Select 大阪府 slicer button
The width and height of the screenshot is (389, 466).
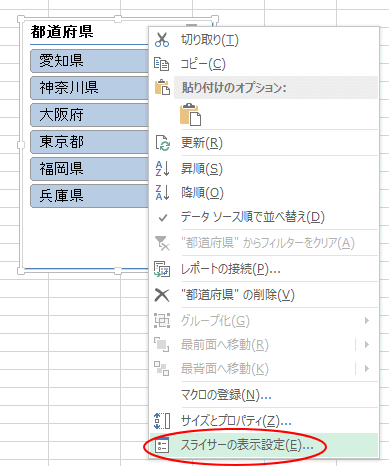(90, 115)
